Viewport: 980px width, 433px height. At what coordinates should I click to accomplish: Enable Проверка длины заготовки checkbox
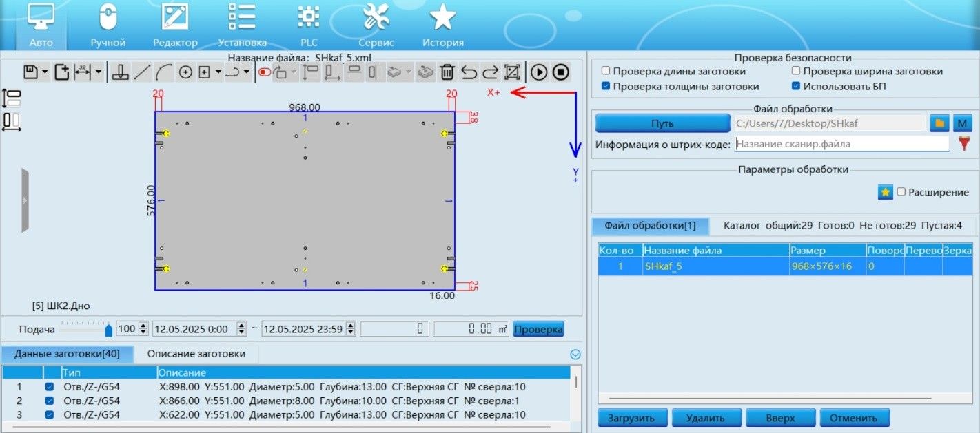[606, 71]
